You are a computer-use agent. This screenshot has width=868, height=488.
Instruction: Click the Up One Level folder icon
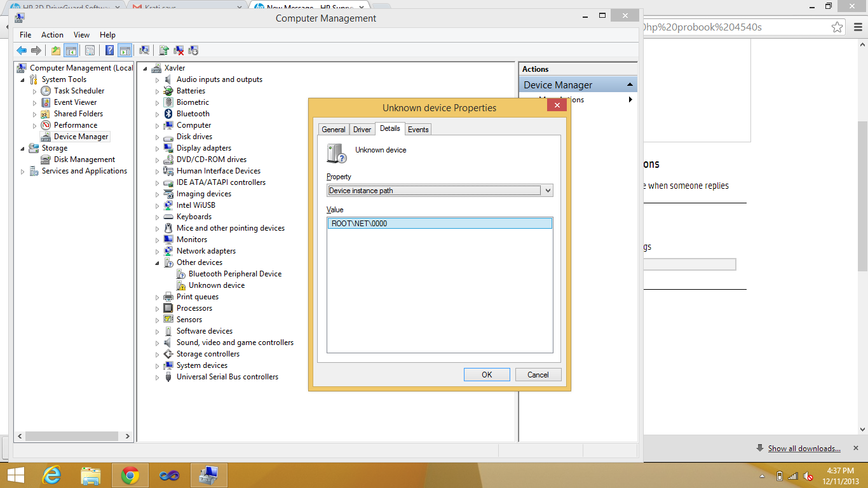[56, 51]
